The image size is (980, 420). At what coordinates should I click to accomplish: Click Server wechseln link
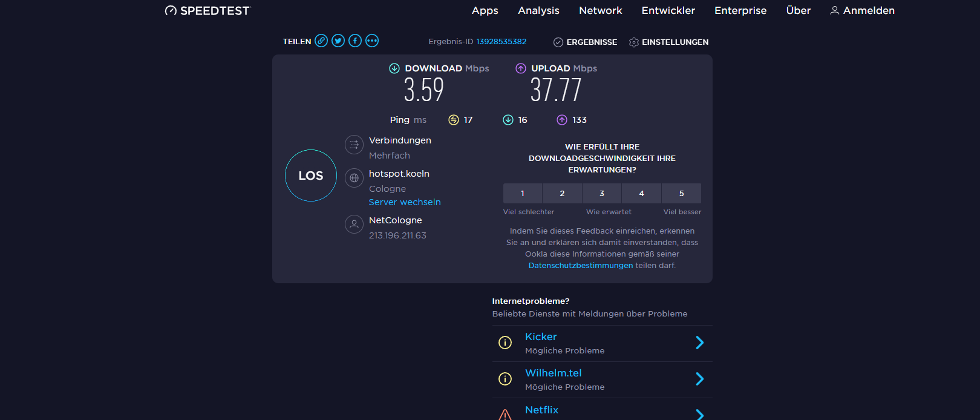point(405,202)
